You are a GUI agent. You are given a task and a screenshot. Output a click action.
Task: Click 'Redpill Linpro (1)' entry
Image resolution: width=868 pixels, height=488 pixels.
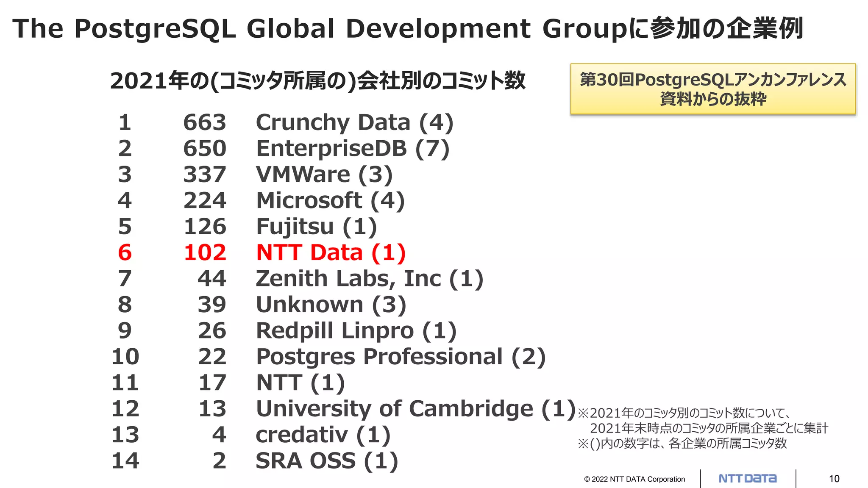pyautogui.click(x=356, y=331)
